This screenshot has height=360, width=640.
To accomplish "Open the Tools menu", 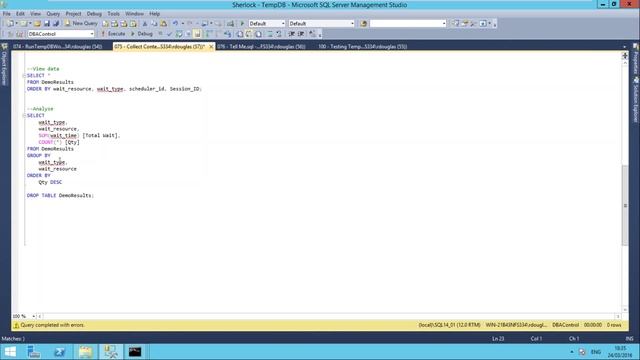I will (x=113, y=13).
